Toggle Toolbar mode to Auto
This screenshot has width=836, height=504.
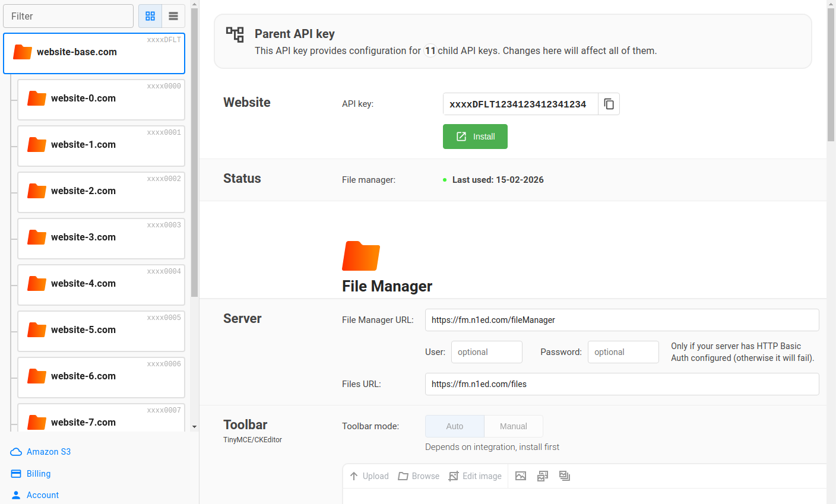click(454, 426)
